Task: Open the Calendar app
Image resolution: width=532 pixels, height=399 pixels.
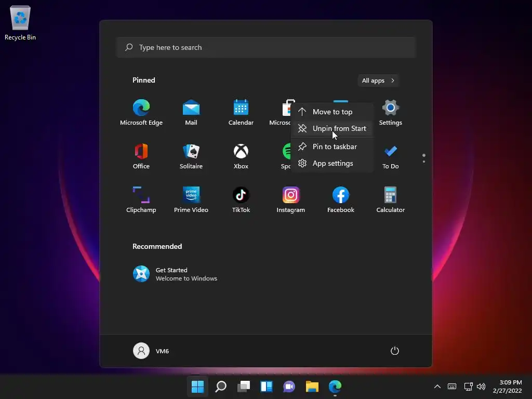Action: pos(241,113)
